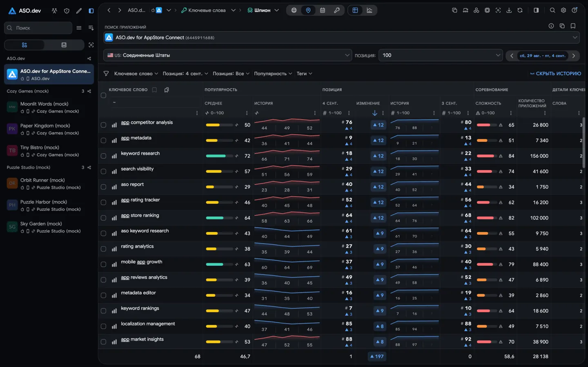The width and height of the screenshot is (588, 367).
Task: Expand the 'Ключевое слово' filter dropdown
Action: coord(136,74)
